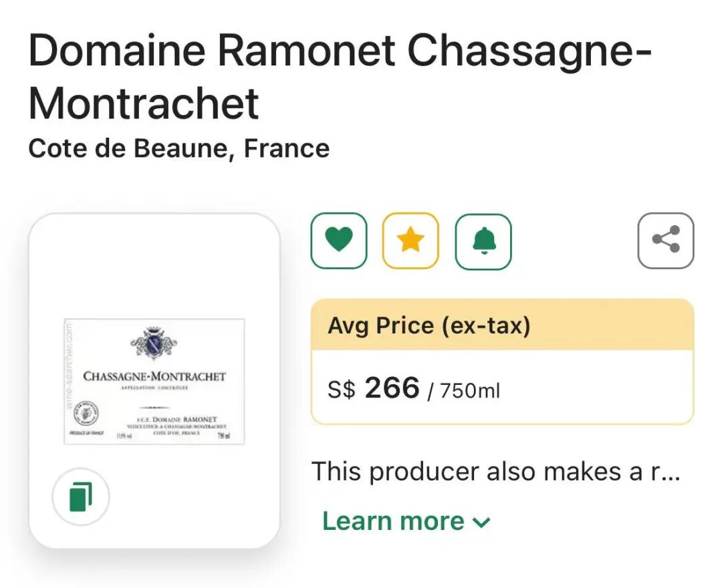Click the Learn more link
Screen dimensions: 722x588
pyautogui.click(x=393, y=521)
